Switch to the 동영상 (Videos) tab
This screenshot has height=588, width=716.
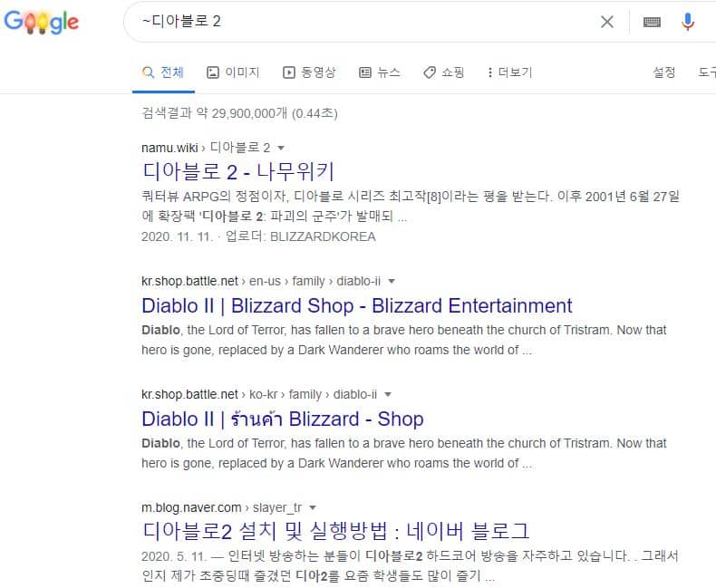point(309,72)
